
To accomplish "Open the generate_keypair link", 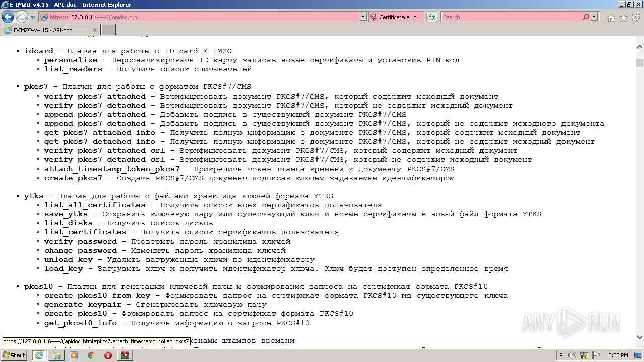I will click(83, 304).
